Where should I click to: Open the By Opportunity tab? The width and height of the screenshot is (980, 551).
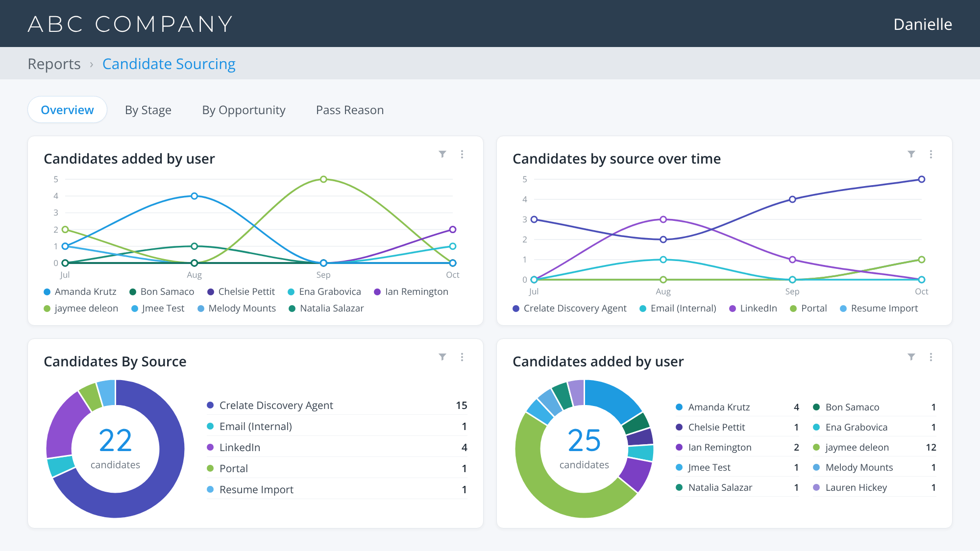pyautogui.click(x=244, y=110)
